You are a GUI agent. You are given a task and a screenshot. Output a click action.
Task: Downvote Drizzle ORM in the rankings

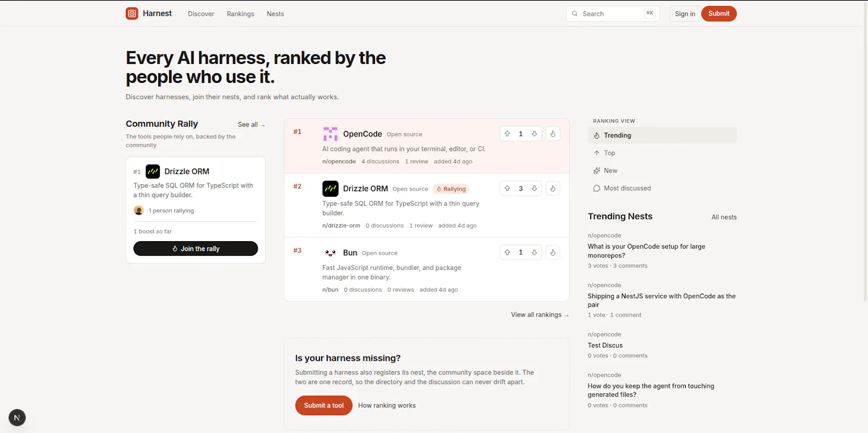coord(534,189)
